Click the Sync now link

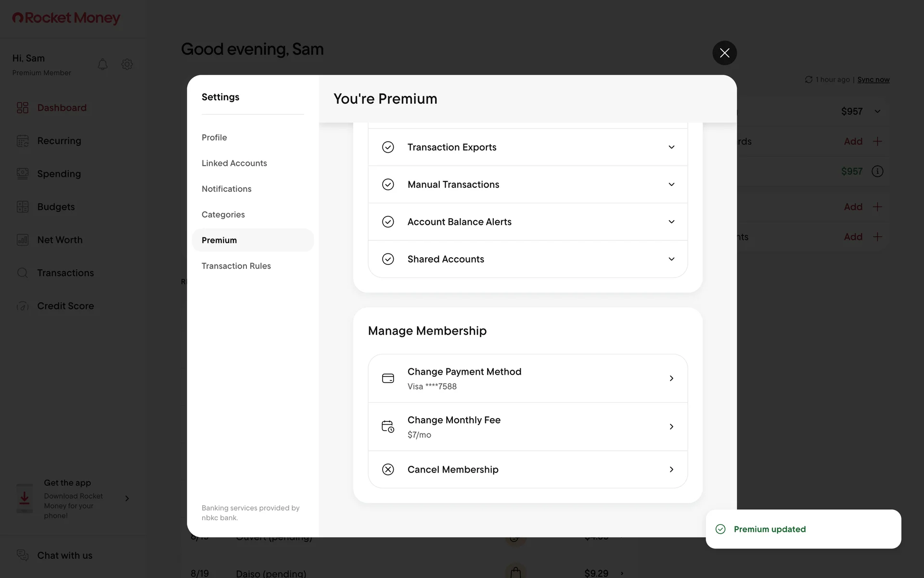[x=873, y=79]
